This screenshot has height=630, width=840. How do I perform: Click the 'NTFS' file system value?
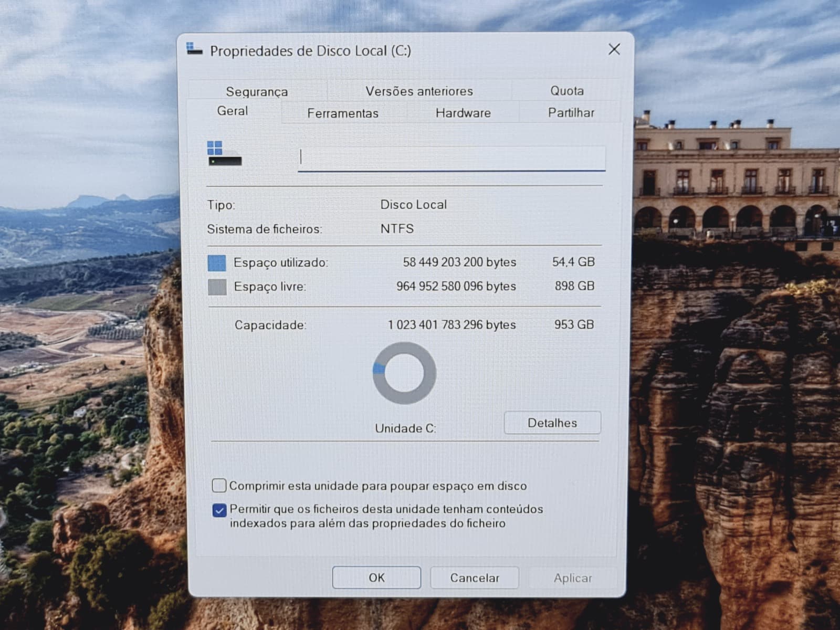(x=397, y=228)
